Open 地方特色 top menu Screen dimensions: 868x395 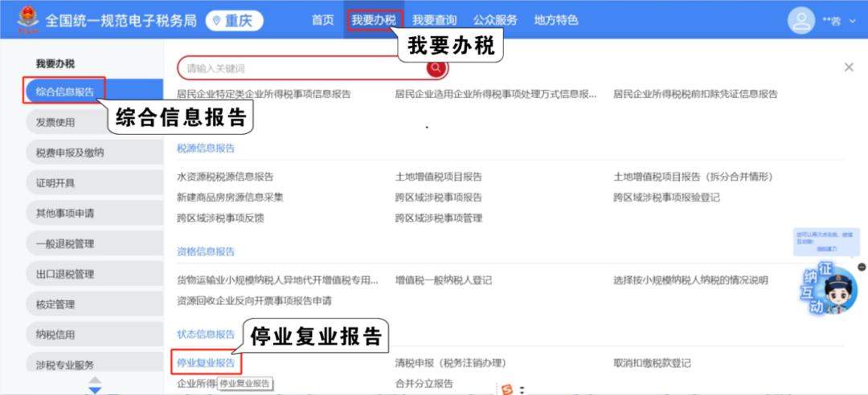pos(556,20)
